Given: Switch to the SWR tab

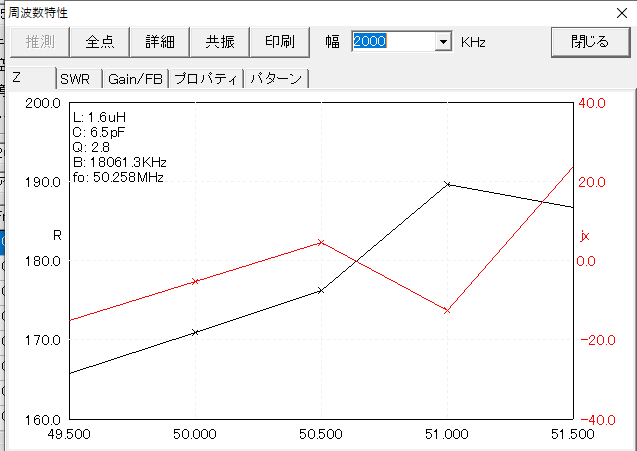Looking at the screenshot, I should 75,79.
